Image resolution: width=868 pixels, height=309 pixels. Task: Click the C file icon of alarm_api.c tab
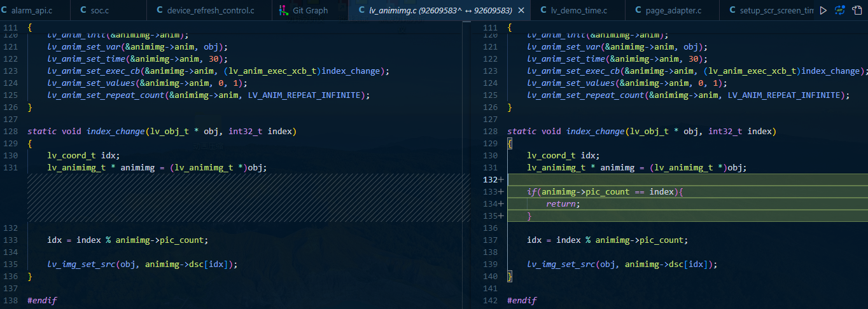[x=4, y=10]
